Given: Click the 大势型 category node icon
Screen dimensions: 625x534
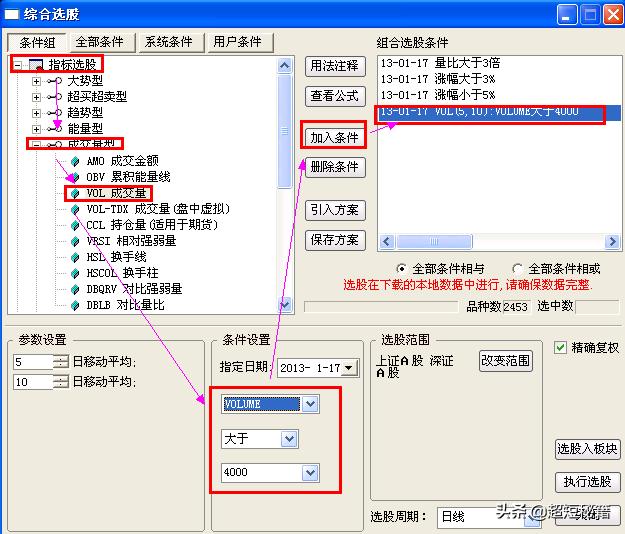Looking at the screenshot, I should (x=55, y=81).
